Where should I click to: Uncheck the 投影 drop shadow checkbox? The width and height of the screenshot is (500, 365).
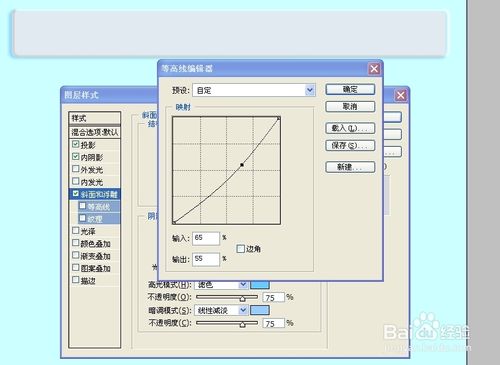76,144
